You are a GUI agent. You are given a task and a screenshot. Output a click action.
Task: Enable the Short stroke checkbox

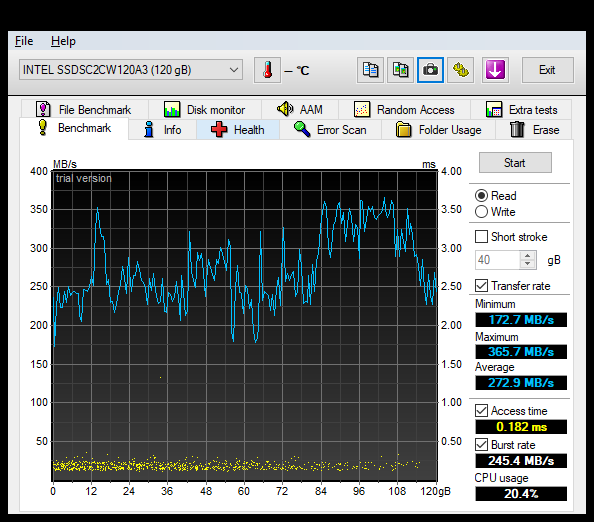(481, 237)
